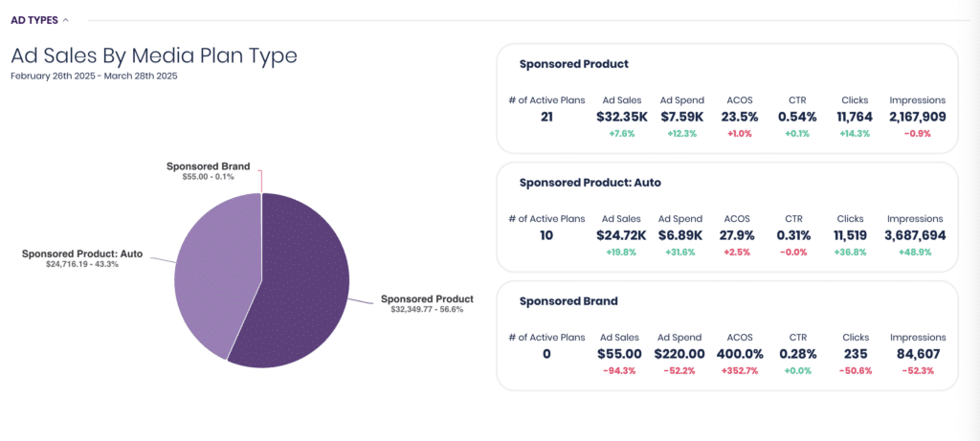Click the Sponsored Product: Auto pie label
This screenshot has height=441, width=980.
pos(82,258)
